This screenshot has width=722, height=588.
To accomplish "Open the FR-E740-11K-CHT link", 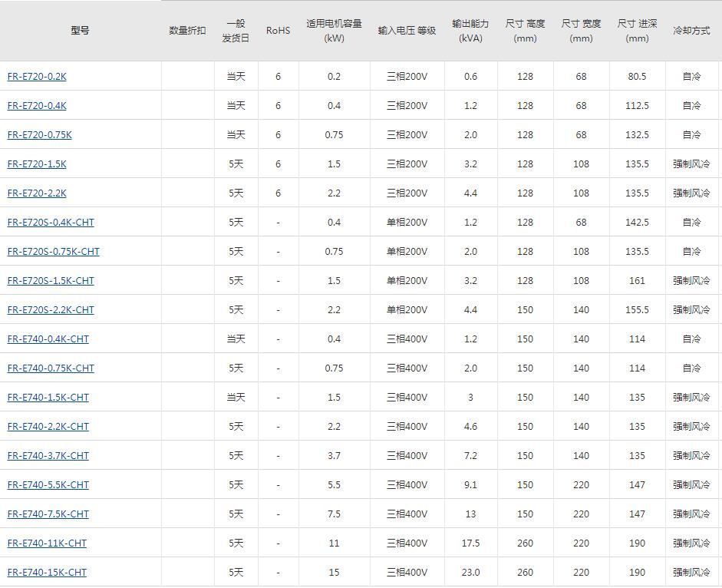I will click(x=47, y=543).
